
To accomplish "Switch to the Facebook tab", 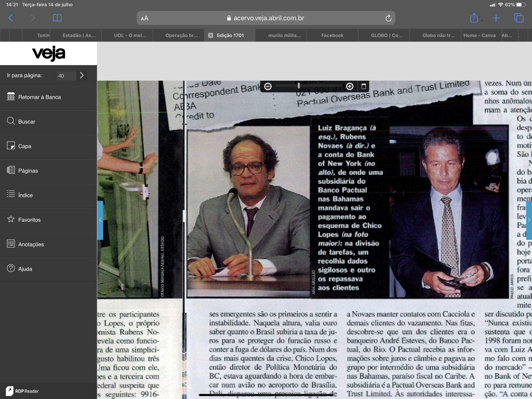I will 332,35.
